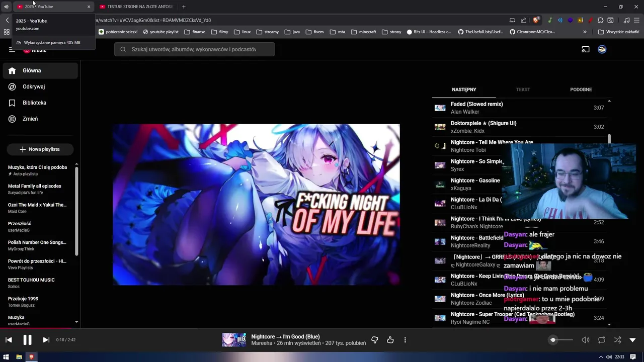Open the Przeszłość playlist

tap(38, 227)
